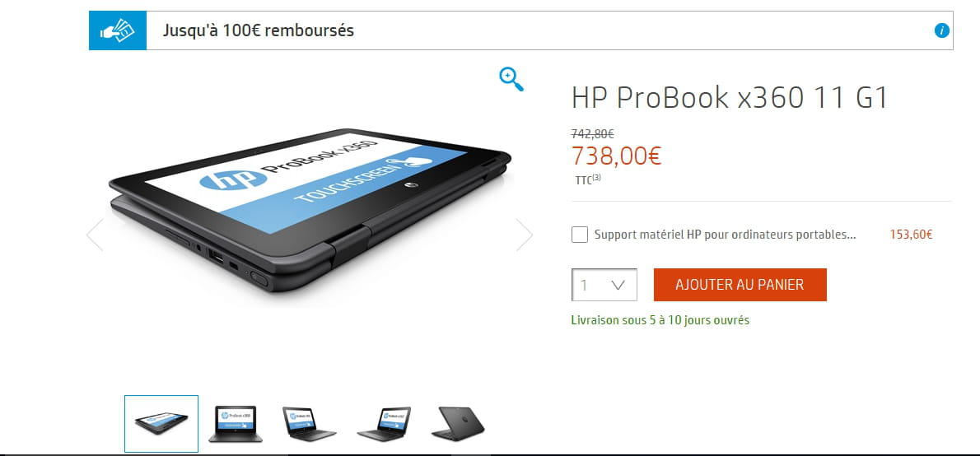
Task: Select the first thumbnail of tablet-mode laptop
Action: coord(161,424)
